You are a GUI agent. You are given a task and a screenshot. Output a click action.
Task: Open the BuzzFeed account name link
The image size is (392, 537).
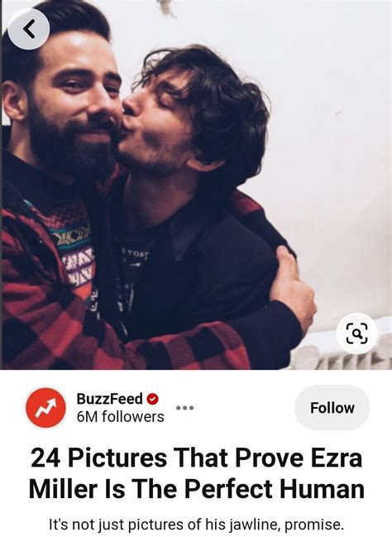[109, 399]
